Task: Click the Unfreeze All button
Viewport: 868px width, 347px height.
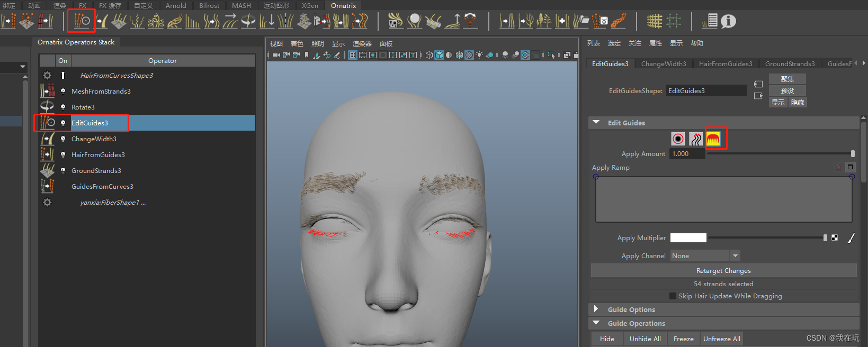Action: 721,339
